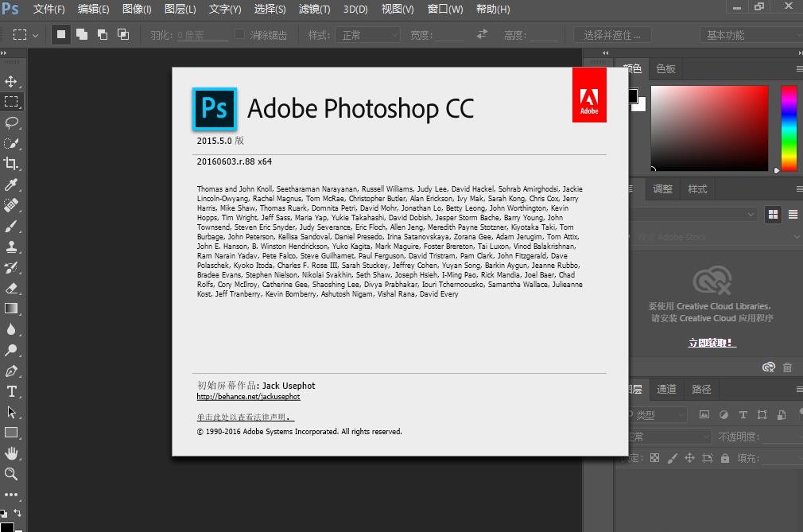Click the swap width and height arrows
This screenshot has width=803, height=532.
tap(482, 34)
